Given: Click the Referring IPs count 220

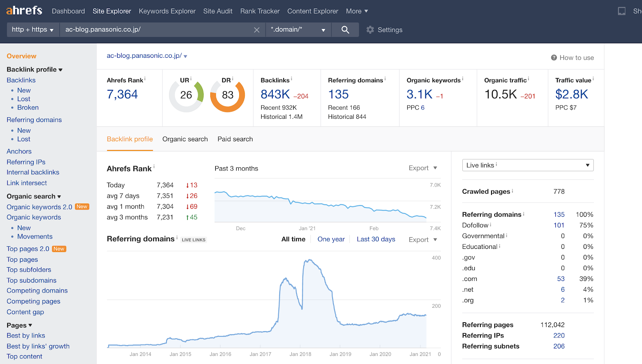Looking at the screenshot, I should [x=559, y=336].
